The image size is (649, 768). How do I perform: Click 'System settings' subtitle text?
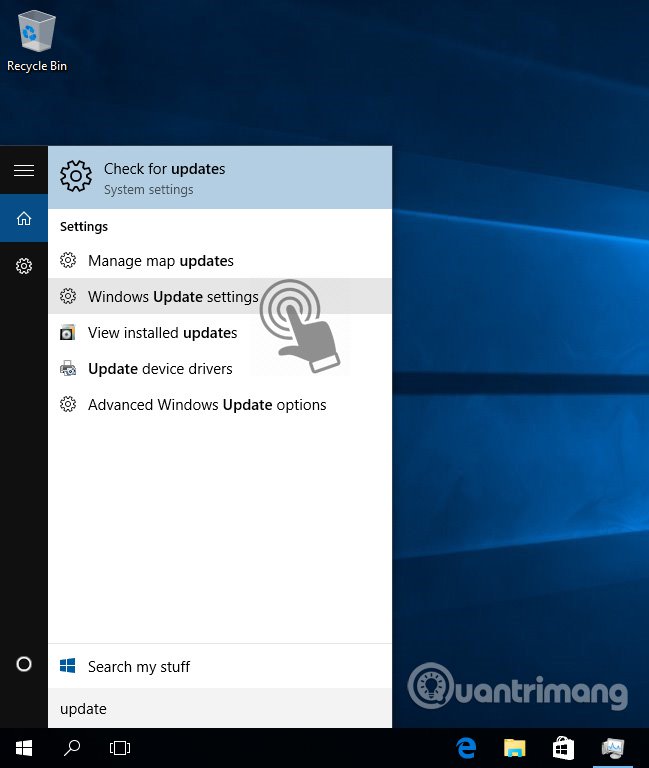[x=148, y=190]
